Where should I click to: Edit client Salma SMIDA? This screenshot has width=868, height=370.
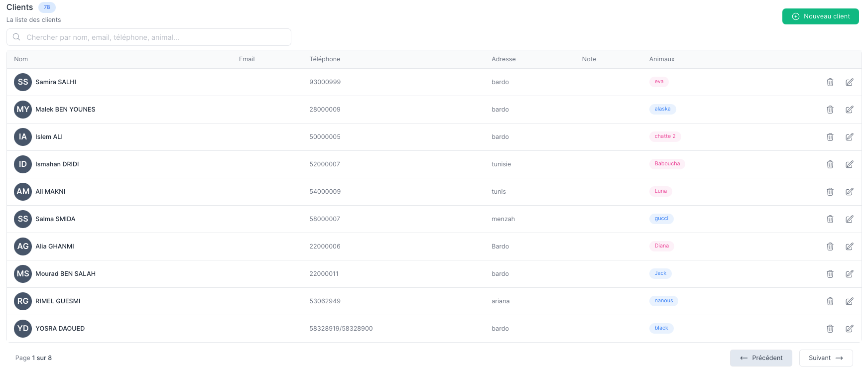tap(850, 219)
